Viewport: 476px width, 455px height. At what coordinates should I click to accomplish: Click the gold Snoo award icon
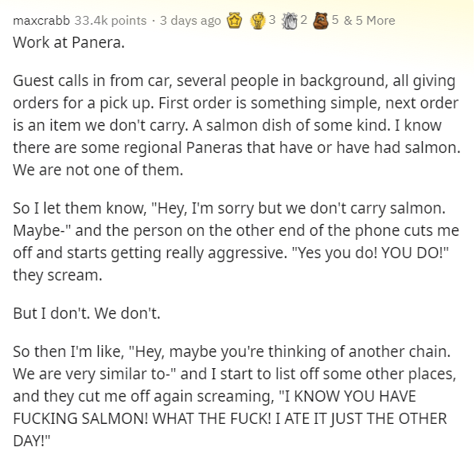pos(258,21)
